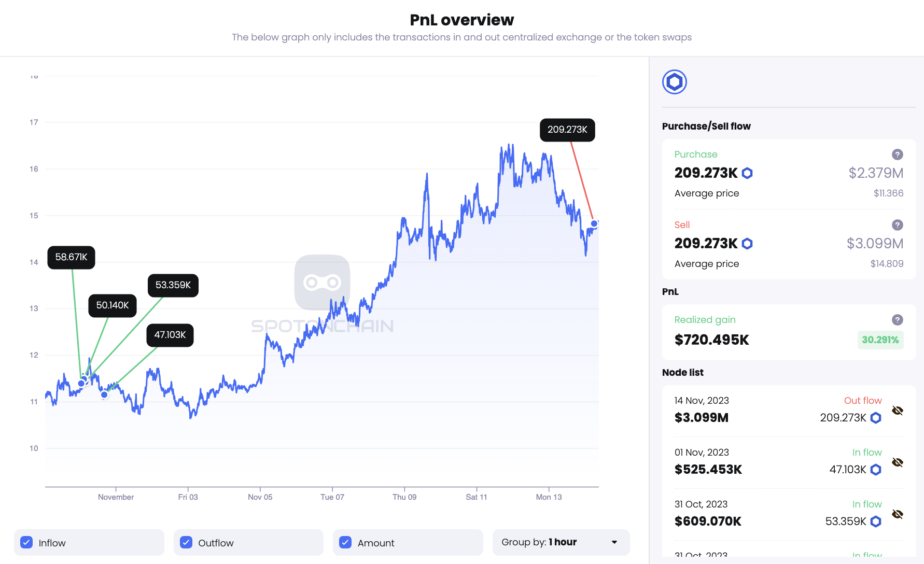Uncheck the Inflow checkbox
924x564 pixels.
26,542
